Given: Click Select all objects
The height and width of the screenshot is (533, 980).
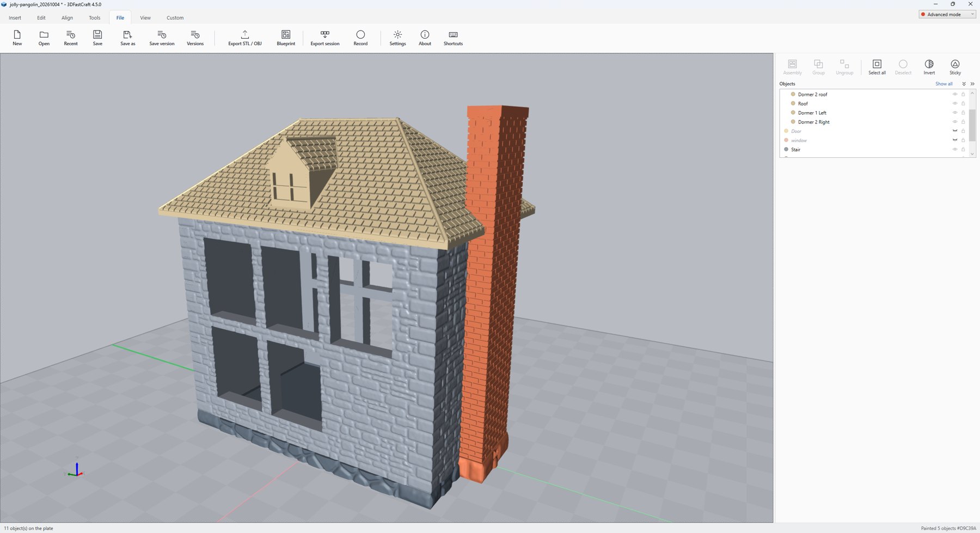Looking at the screenshot, I should coord(877,67).
